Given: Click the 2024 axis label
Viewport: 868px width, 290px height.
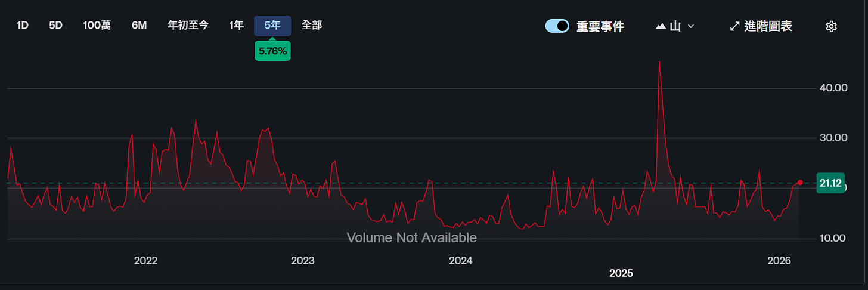Looking at the screenshot, I should (461, 260).
